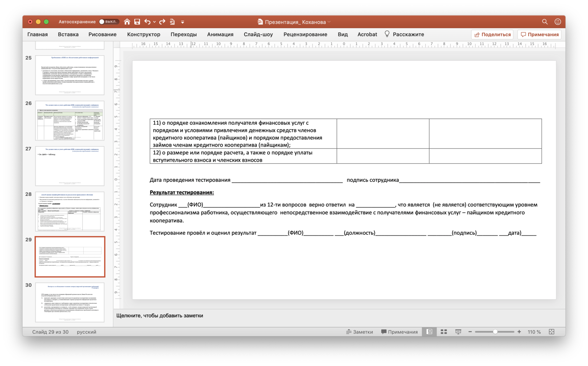Image resolution: width=588 pixels, height=366 pixels.
Task: Open the feedback smiley icon
Action: pyautogui.click(x=558, y=22)
